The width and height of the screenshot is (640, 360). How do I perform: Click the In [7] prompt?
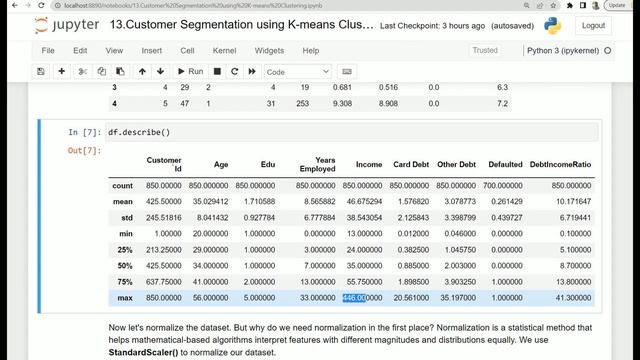(x=84, y=132)
